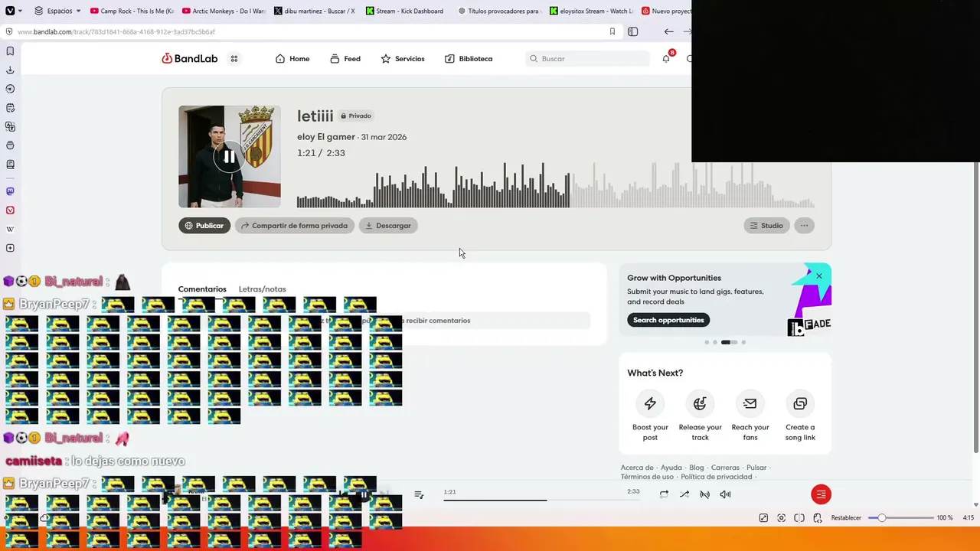Open the player queue list
980x551 pixels.
click(419, 494)
